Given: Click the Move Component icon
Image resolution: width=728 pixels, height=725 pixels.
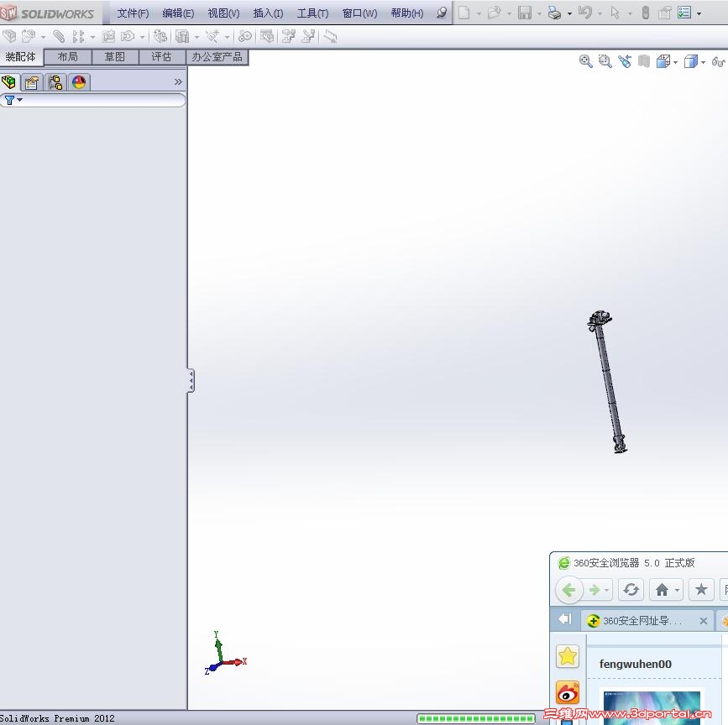Looking at the screenshot, I should pyautogui.click(x=128, y=36).
